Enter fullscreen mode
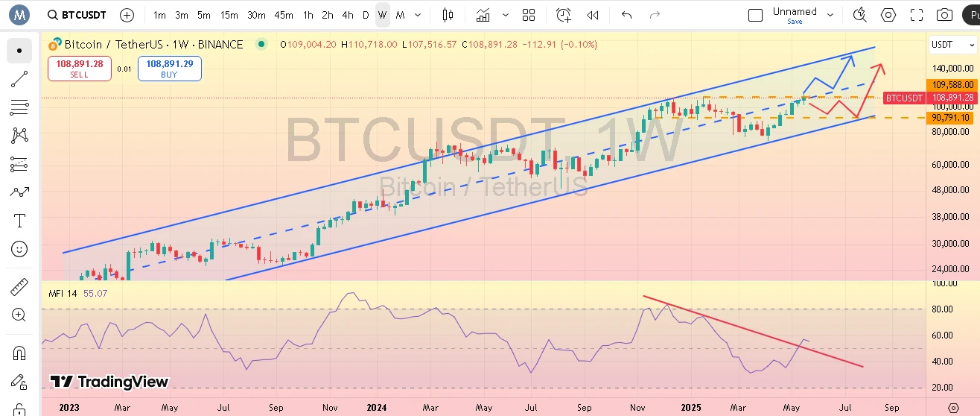980x416 pixels. pos(917,15)
